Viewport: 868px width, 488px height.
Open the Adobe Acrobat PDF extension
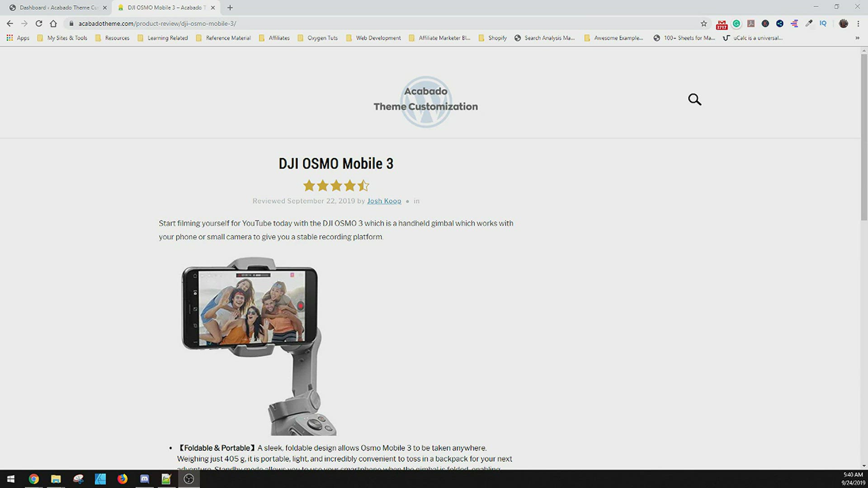click(751, 23)
